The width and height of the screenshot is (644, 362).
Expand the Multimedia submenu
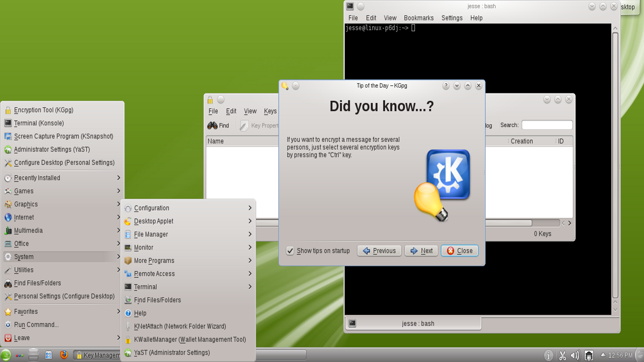click(63, 230)
